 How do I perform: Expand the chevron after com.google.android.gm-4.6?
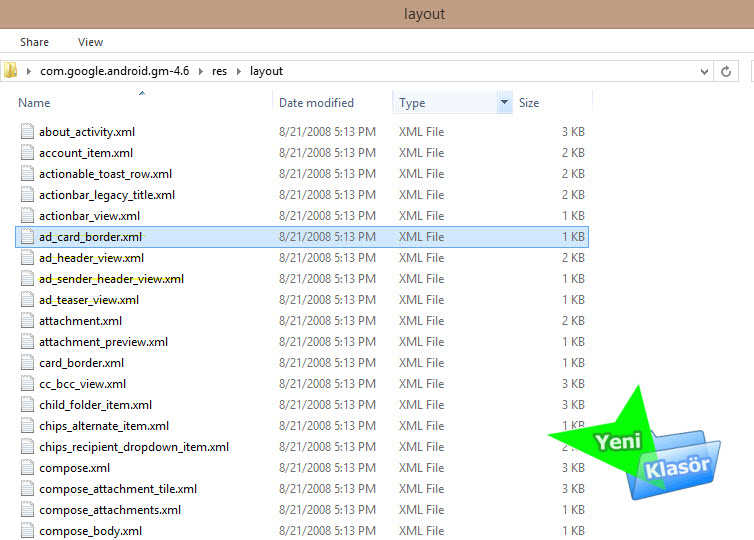tap(203, 71)
